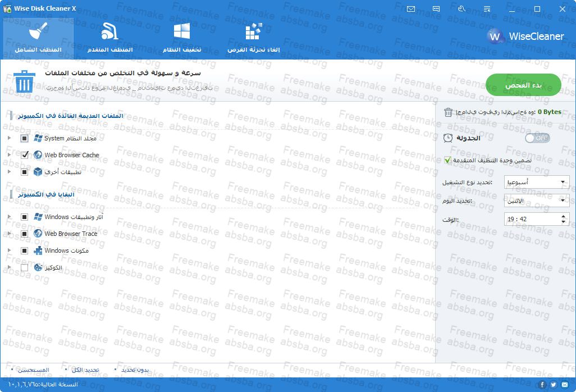Click the green Start Scan button
576x392 pixels.
pyautogui.click(x=523, y=85)
